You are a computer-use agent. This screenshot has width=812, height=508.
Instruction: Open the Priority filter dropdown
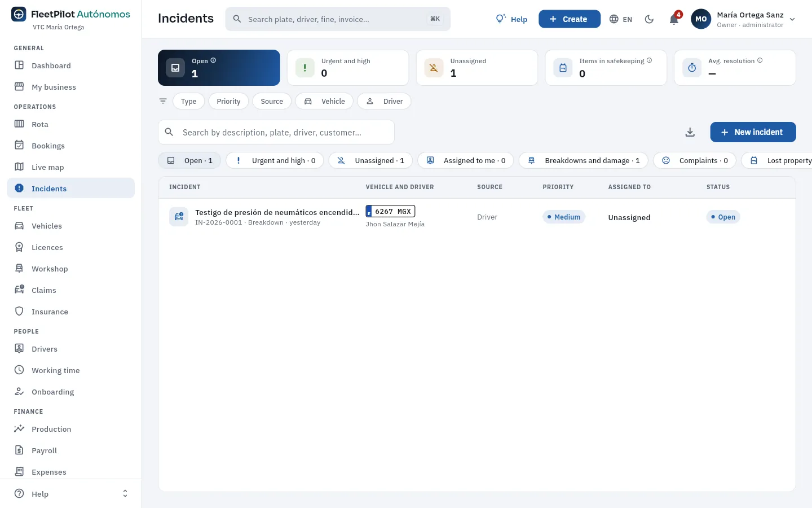[228, 101]
